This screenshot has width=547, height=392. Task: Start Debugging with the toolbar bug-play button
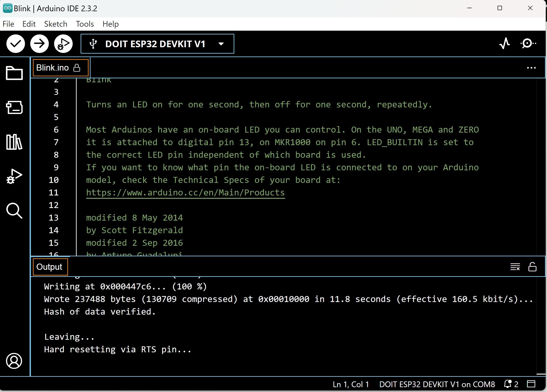point(63,44)
